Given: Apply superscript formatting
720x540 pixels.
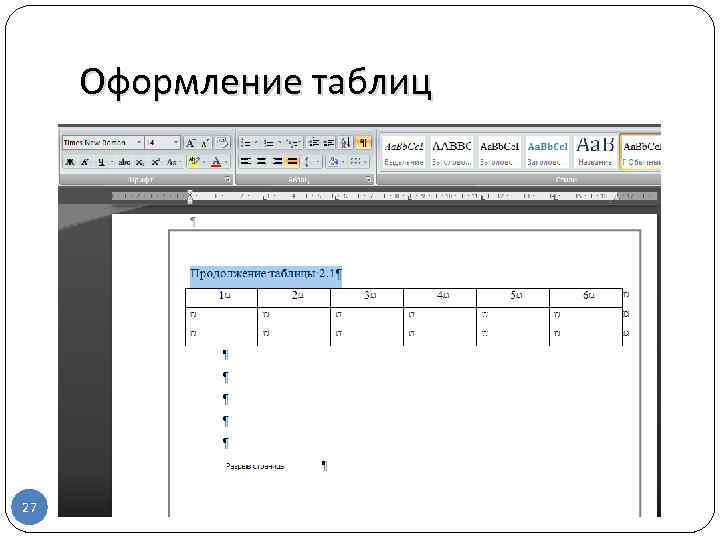Looking at the screenshot, I should point(156,162).
